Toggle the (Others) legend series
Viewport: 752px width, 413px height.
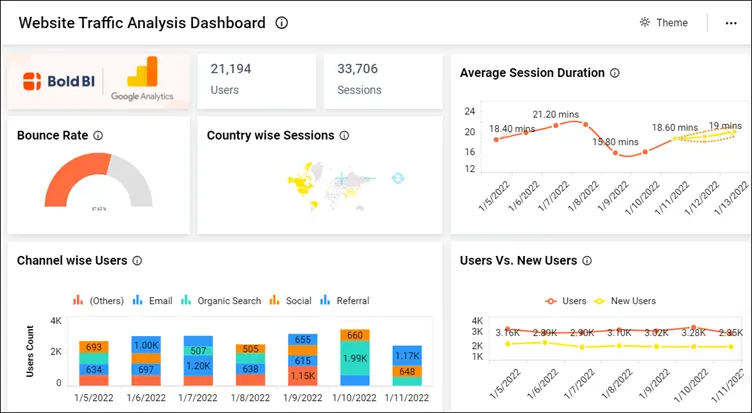coord(99,301)
